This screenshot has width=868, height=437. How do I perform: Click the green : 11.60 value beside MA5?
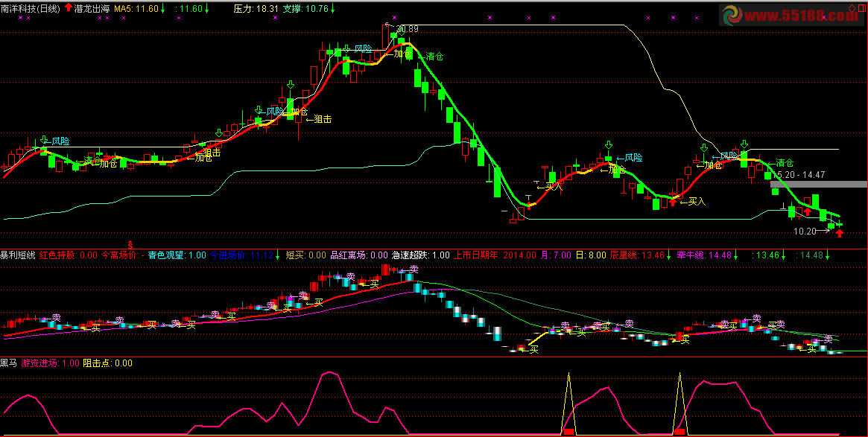tap(189, 8)
